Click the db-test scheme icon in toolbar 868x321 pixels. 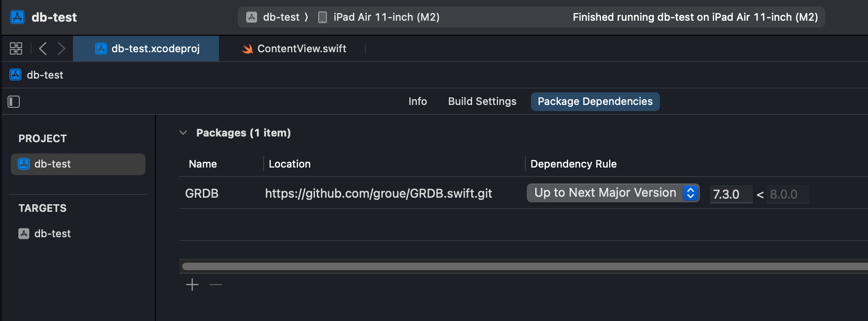(x=252, y=17)
